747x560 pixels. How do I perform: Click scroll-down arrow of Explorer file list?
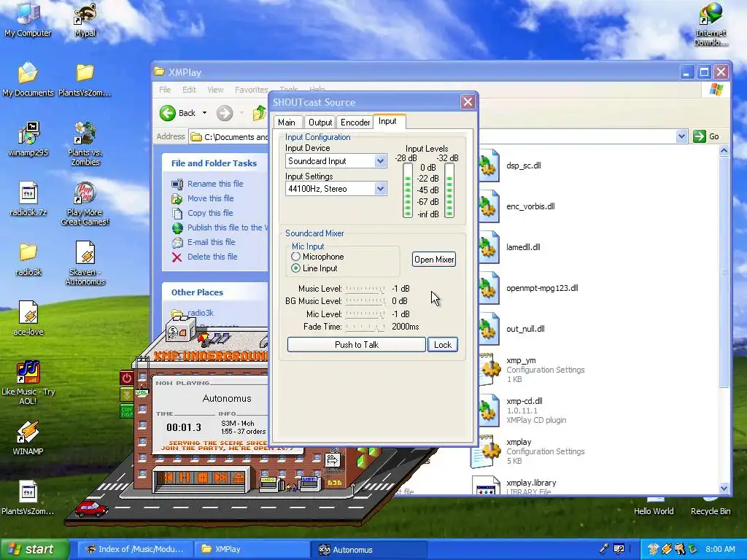pos(724,488)
